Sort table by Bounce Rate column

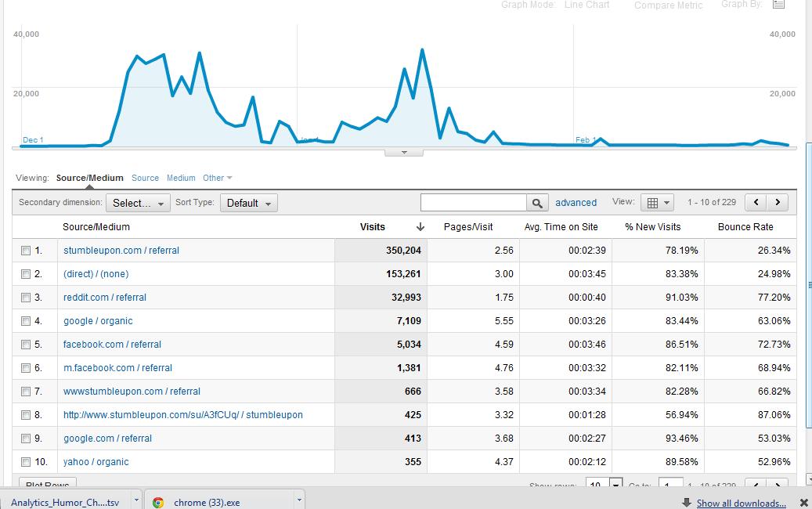[745, 227]
